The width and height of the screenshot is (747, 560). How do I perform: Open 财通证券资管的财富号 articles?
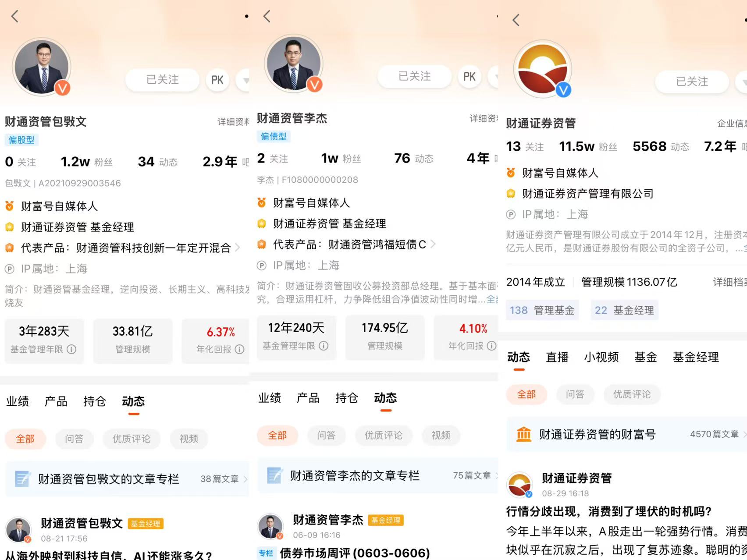(x=627, y=434)
